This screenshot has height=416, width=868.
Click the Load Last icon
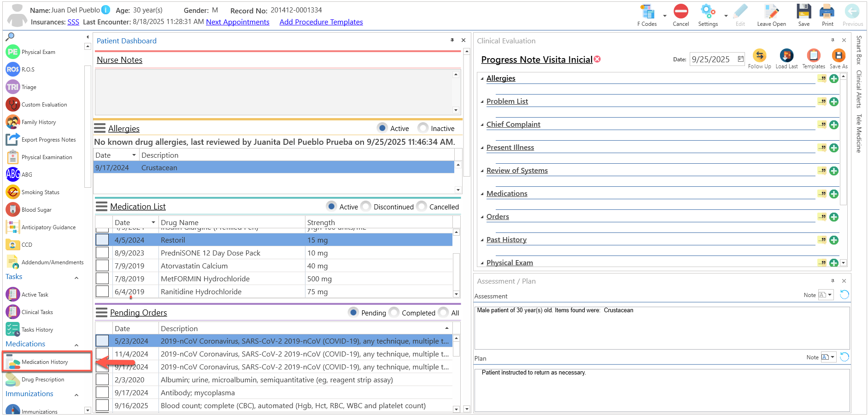[786, 56]
